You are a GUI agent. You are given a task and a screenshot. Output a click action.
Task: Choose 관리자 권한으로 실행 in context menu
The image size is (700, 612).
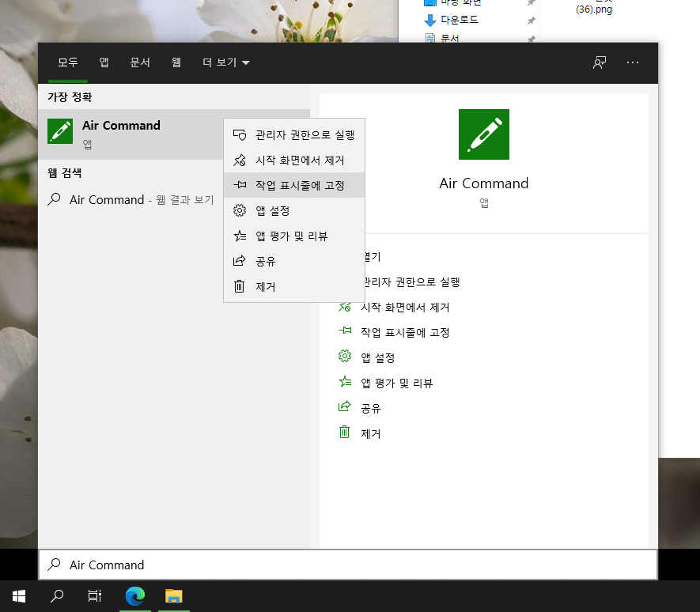click(294, 134)
